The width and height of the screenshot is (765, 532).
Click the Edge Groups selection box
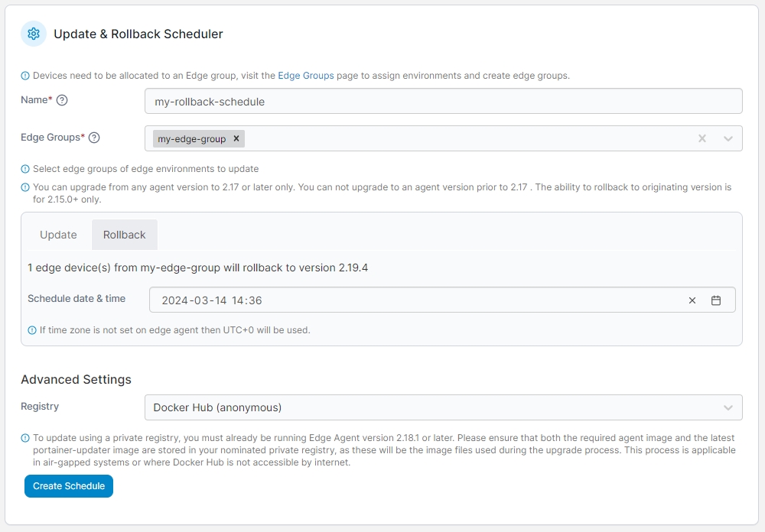pyautogui.click(x=444, y=138)
